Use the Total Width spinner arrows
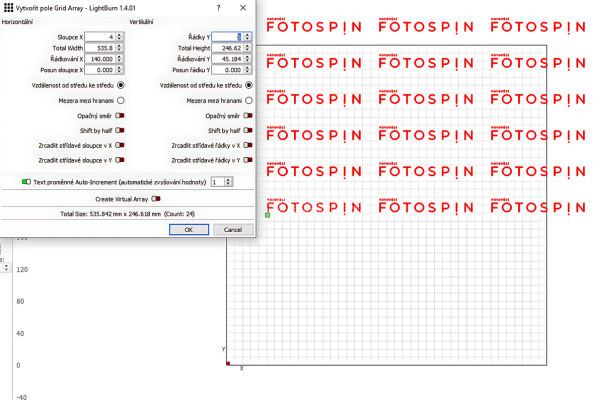600x400 pixels. click(119, 48)
